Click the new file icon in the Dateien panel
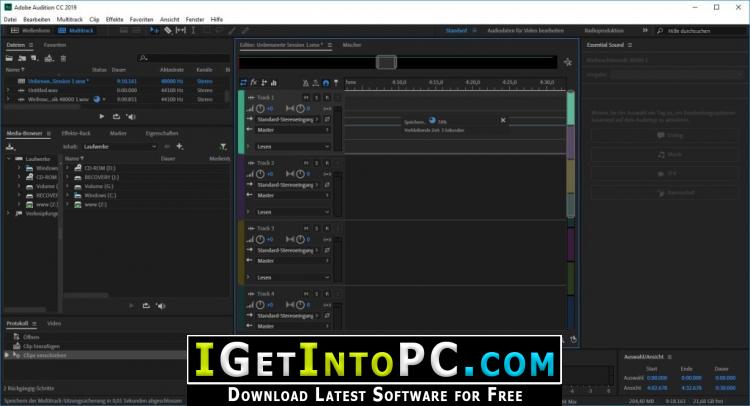The image size is (750, 406). (x=34, y=58)
